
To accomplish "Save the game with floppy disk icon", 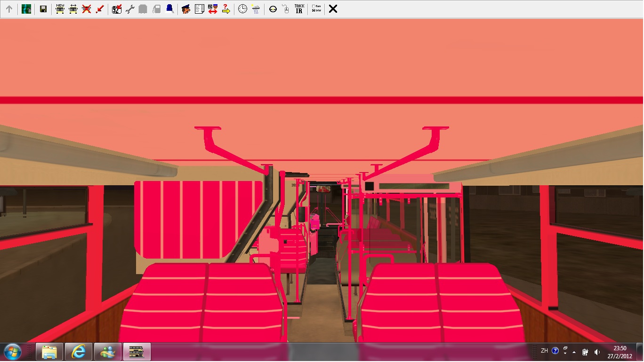I will point(43,9).
